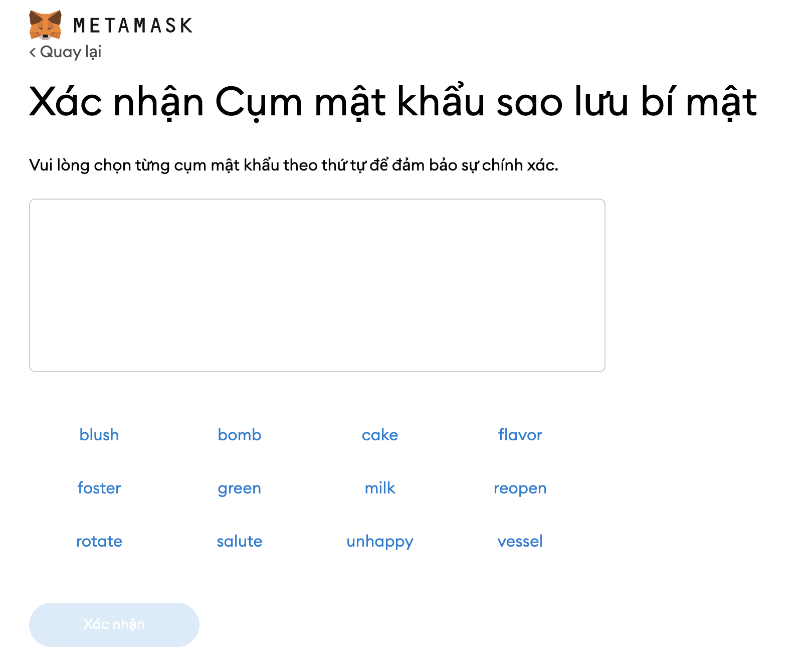Image resolution: width=798 pixels, height=672 pixels.
Task: Choose the word vessel
Action: pyautogui.click(x=520, y=541)
